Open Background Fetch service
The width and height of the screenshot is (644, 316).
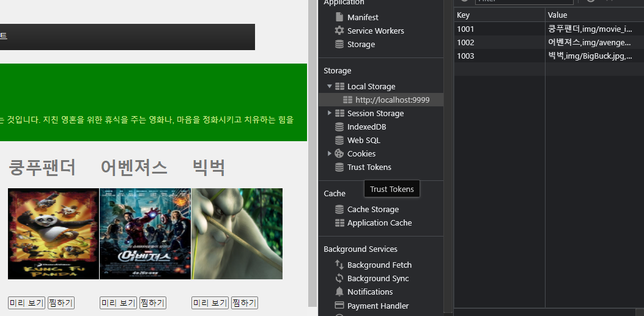click(x=379, y=265)
